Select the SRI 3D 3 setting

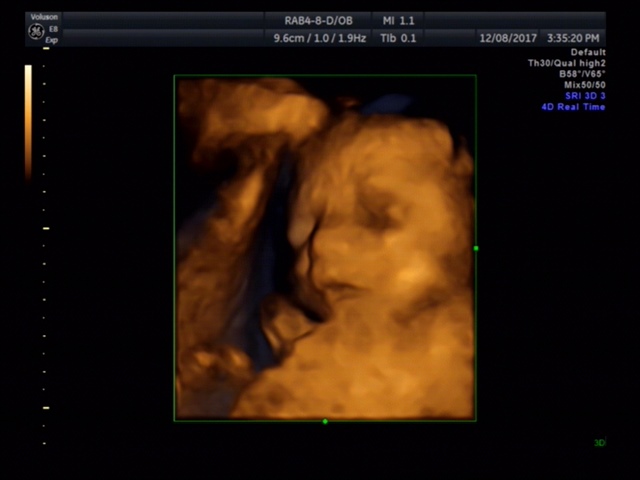(x=584, y=96)
